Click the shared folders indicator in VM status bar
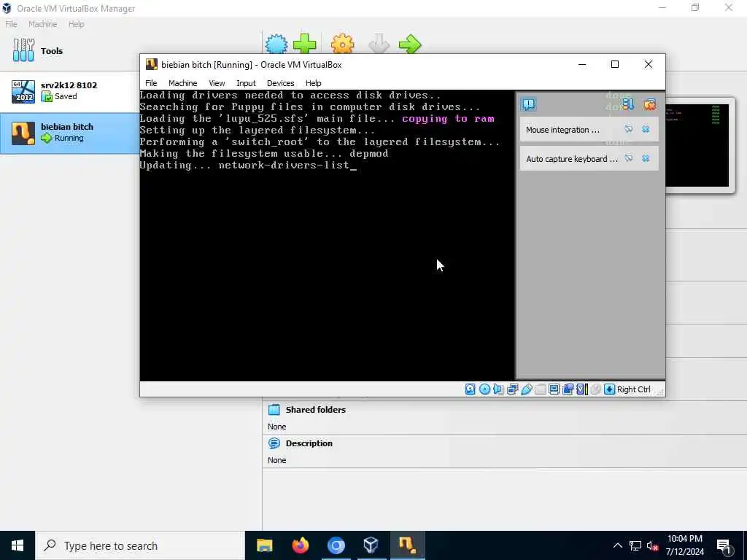The height and width of the screenshot is (560, 747). point(541,389)
